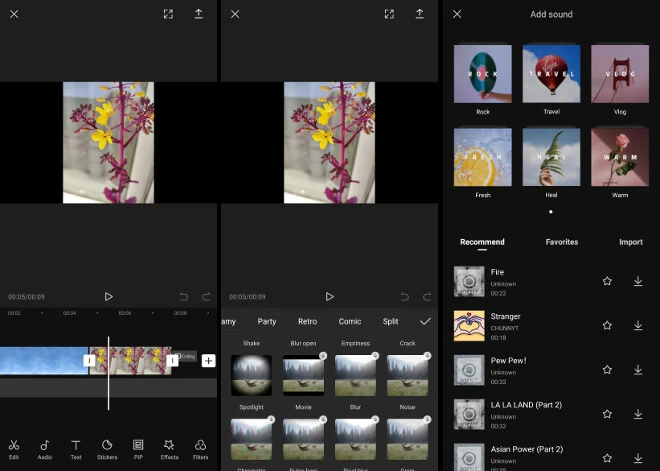Screen dimensions: 660x471
Task: Download the song Stranger
Action: 638,325
